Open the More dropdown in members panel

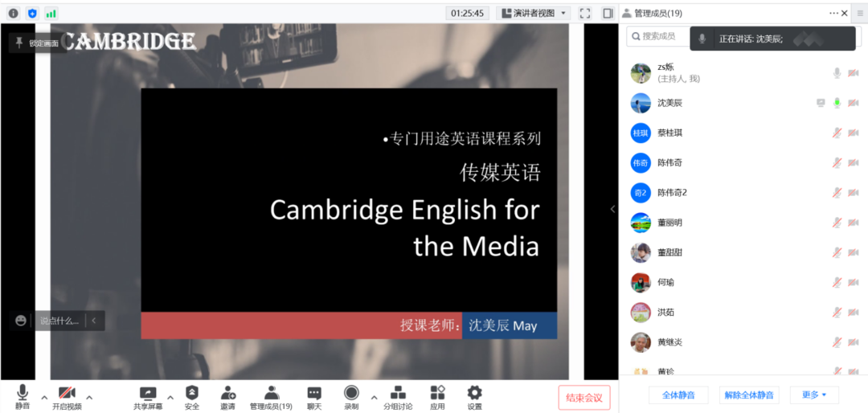pyautogui.click(x=813, y=395)
